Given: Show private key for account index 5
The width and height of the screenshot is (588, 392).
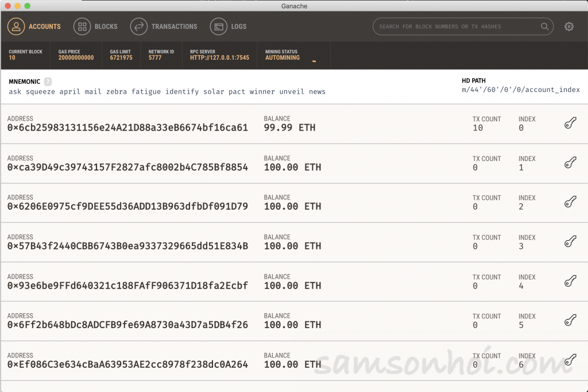Looking at the screenshot, I should click(x=570, y=320).
